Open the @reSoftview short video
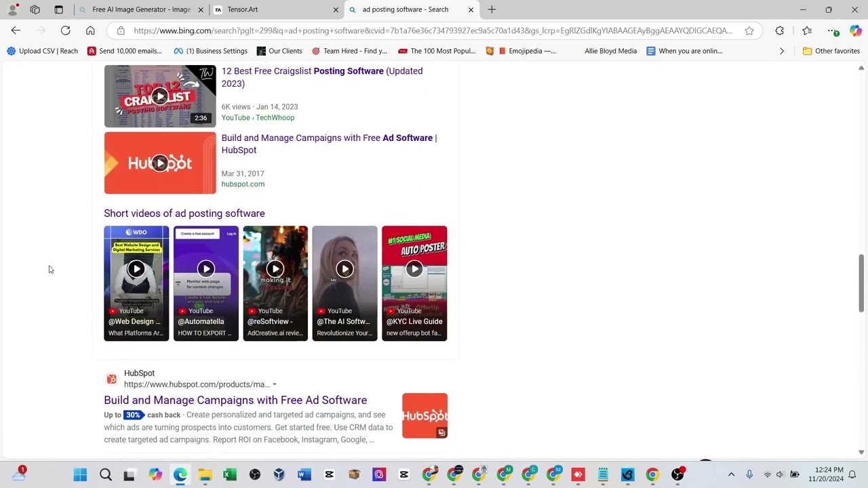868x488 pixels. pos(275,283)
